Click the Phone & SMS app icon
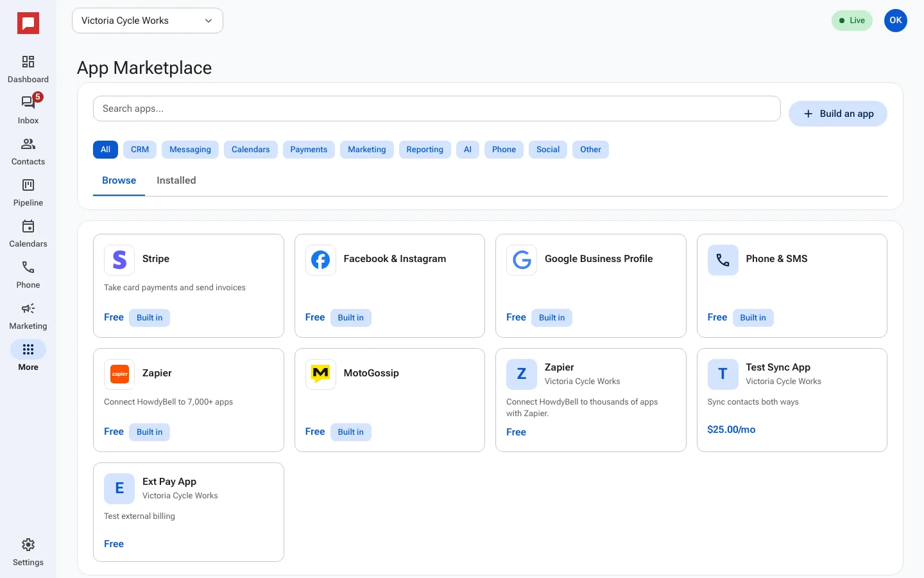Viewport: 924px width, 578px height. (723, 260)
